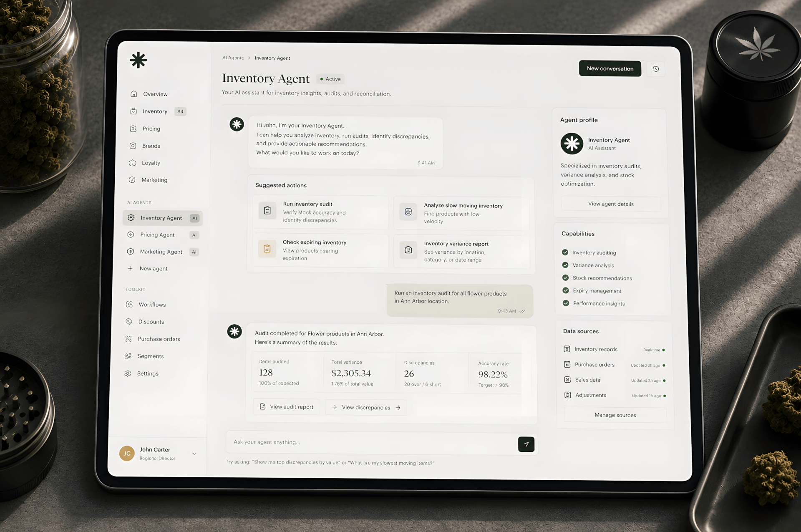Viewport: 801px width, 532px height.
Task: Click the 9:43 AM message timestamp
Action: [x=507, y=311]
